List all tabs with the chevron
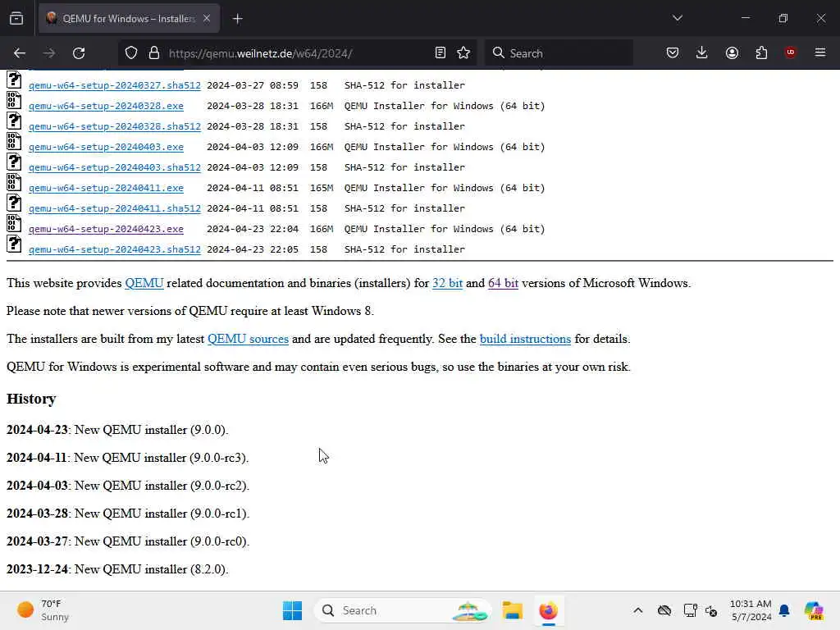 point(677,18)
